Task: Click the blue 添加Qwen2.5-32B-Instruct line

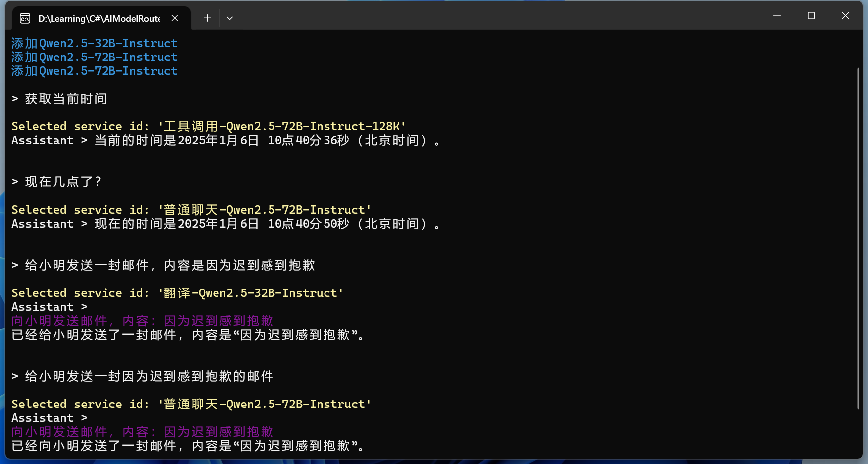Action: (94, 44)
